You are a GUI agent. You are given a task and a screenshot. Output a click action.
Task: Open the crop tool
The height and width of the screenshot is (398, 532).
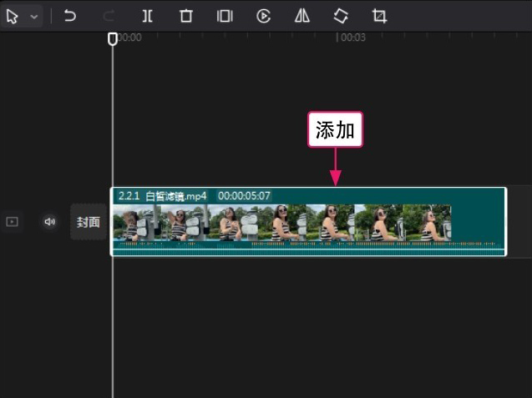coord(379,16)
